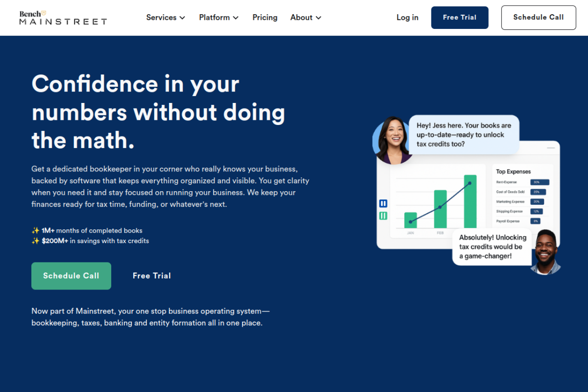Click the 8% Payroll Expense bar
Image resolution: width=588 pixels, height=392 pixels.
pos(536,221)
